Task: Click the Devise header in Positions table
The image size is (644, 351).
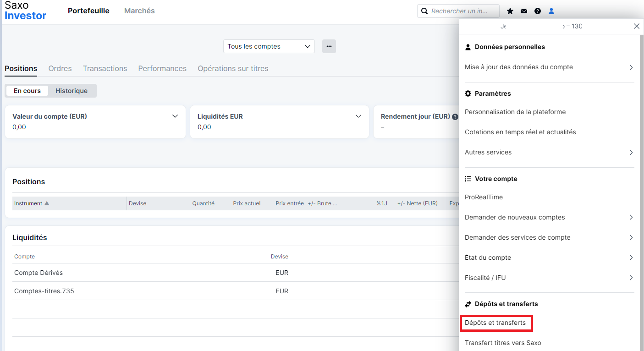Action: tap(138, 203)
